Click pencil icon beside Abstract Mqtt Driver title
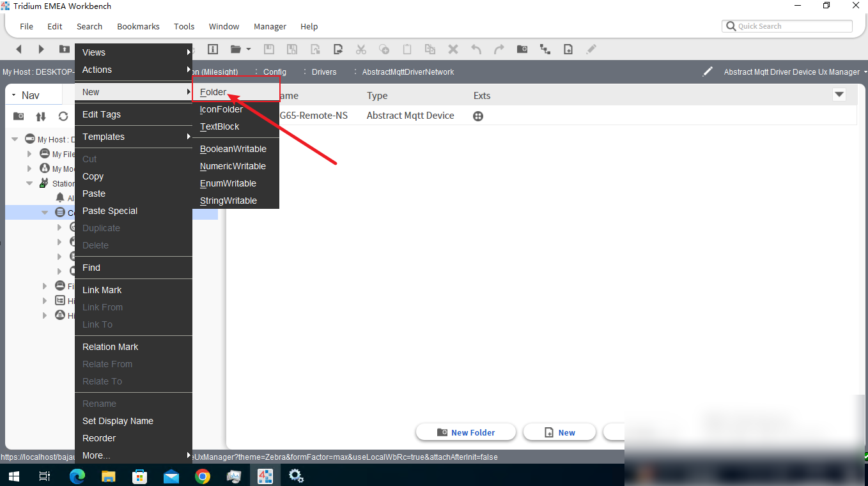The width and height of the screenshot is (868, 486). 708,72
